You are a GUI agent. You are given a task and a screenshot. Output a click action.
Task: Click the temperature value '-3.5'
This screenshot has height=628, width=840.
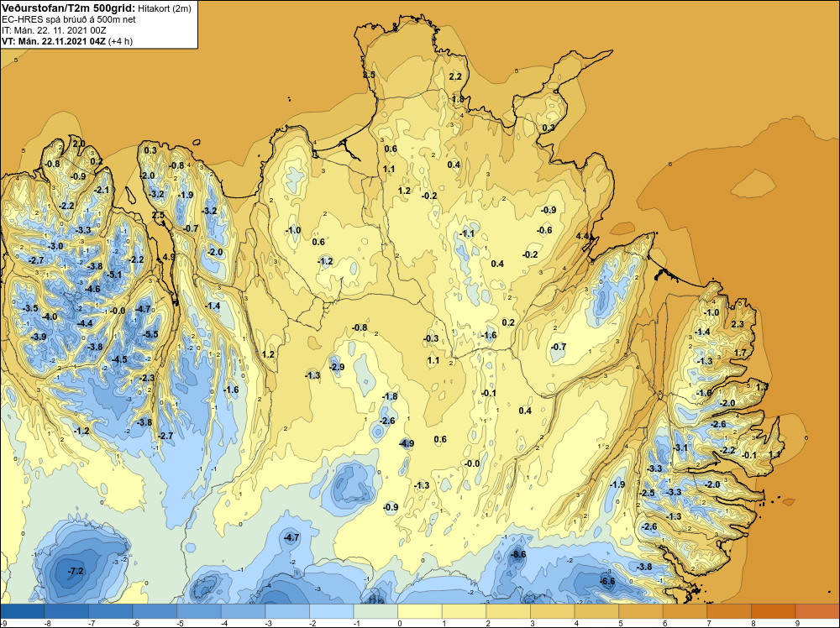pos(31,308)
